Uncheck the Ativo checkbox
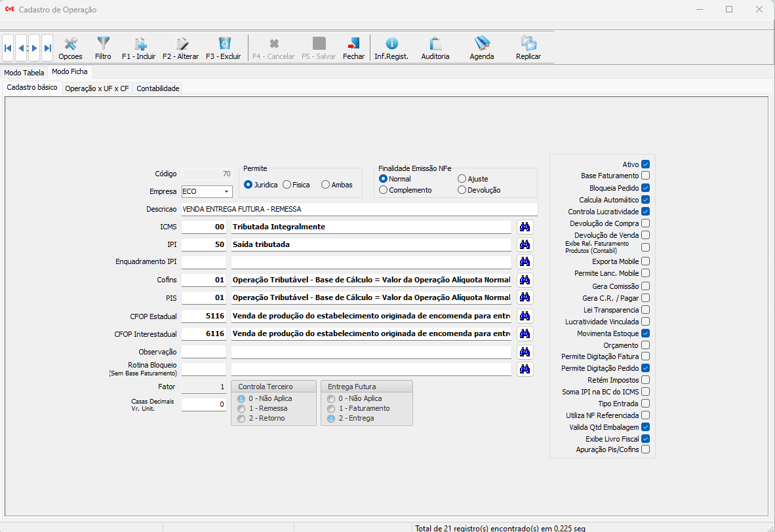Screen dimensions: 775x532 click(646, 164)
